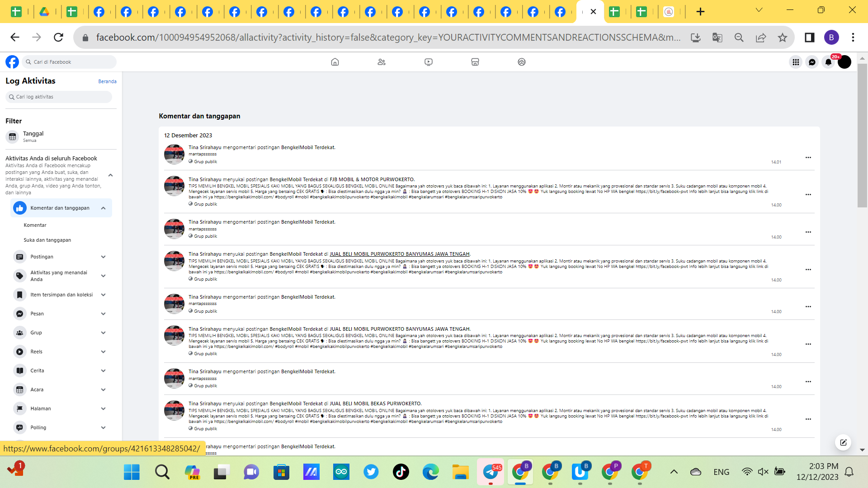
Task: Click the Beranda link
Action: pyautogui.click(x=107, y=81)
